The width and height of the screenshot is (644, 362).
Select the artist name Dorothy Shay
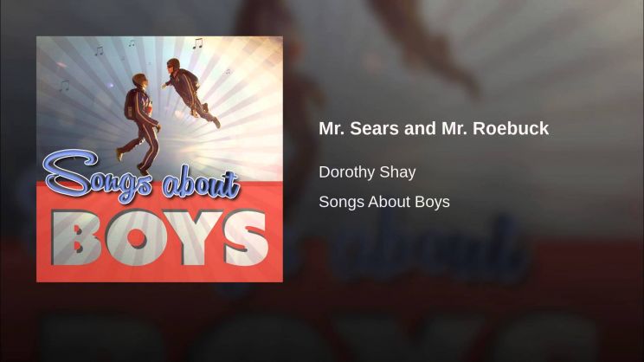pos(367,171)
